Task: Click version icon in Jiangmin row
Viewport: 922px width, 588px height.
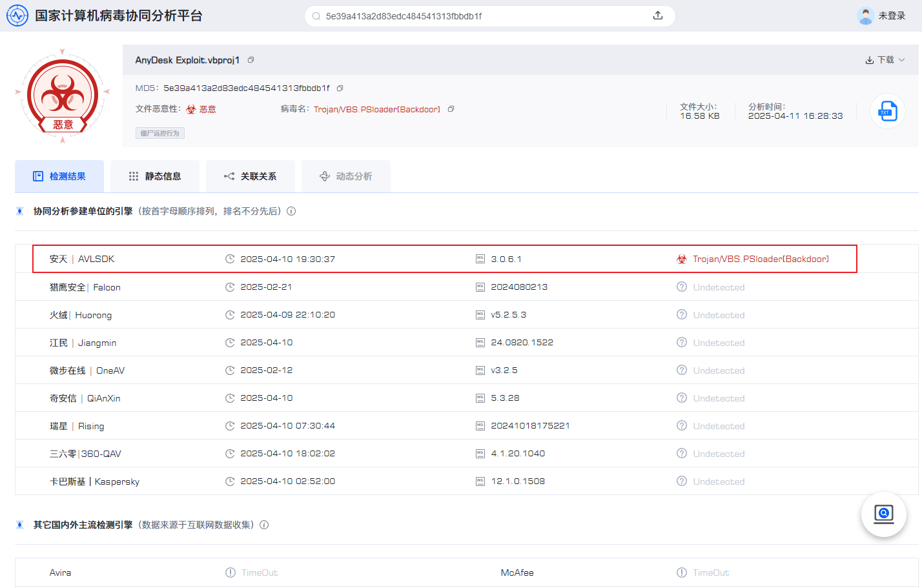Action: [480, 343]
